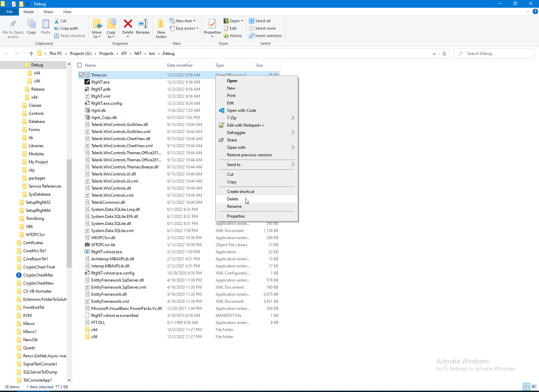Go back with the Back arrow

coord(6,54)
